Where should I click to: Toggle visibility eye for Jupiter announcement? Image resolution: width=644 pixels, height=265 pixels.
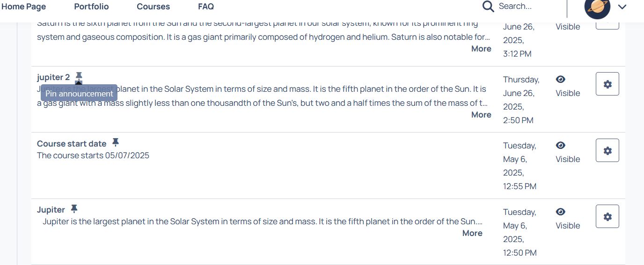(561, 212)
